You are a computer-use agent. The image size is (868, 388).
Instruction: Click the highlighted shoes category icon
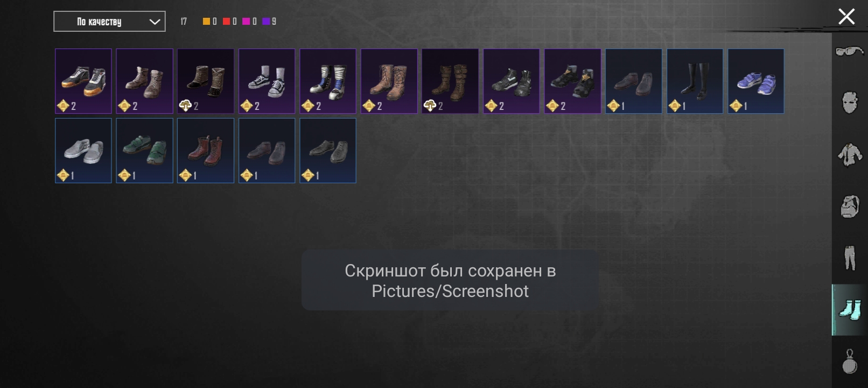pyautogui.click(x=850, y=310)
